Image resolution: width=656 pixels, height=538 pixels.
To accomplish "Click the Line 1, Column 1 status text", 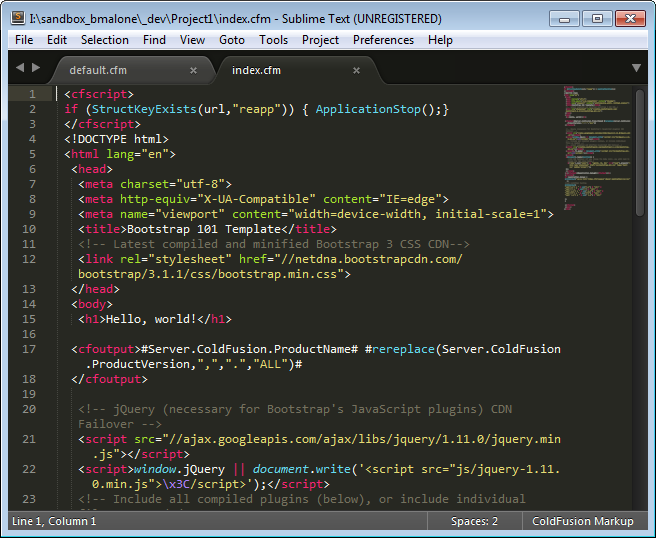I will [x=54, y=521].
